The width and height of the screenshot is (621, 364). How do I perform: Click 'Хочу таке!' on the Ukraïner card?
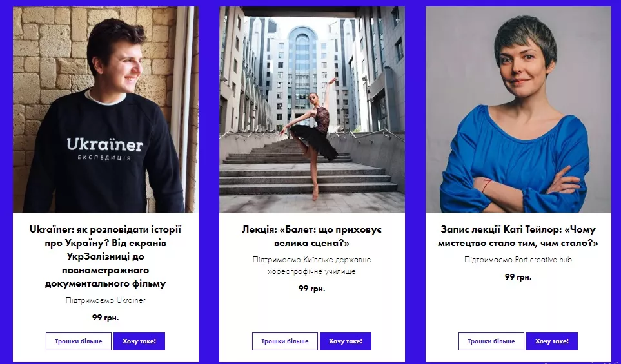[139, 341]
